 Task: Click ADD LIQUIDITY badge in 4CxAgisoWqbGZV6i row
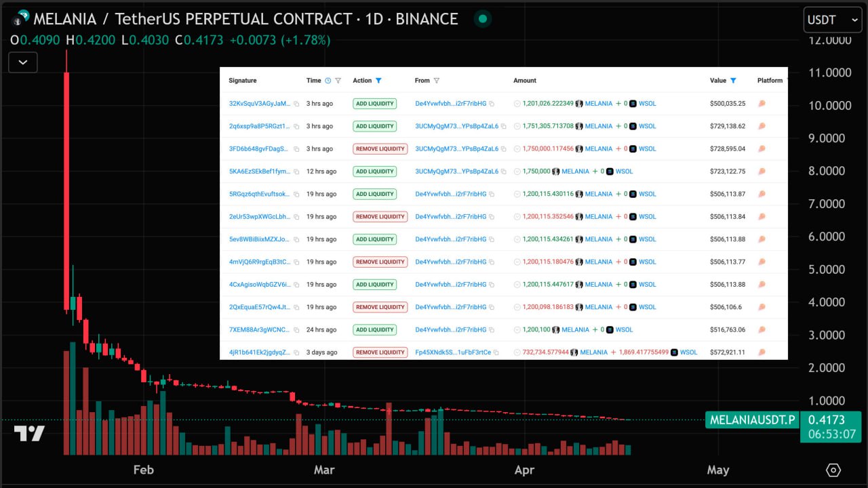coord(374,285)
